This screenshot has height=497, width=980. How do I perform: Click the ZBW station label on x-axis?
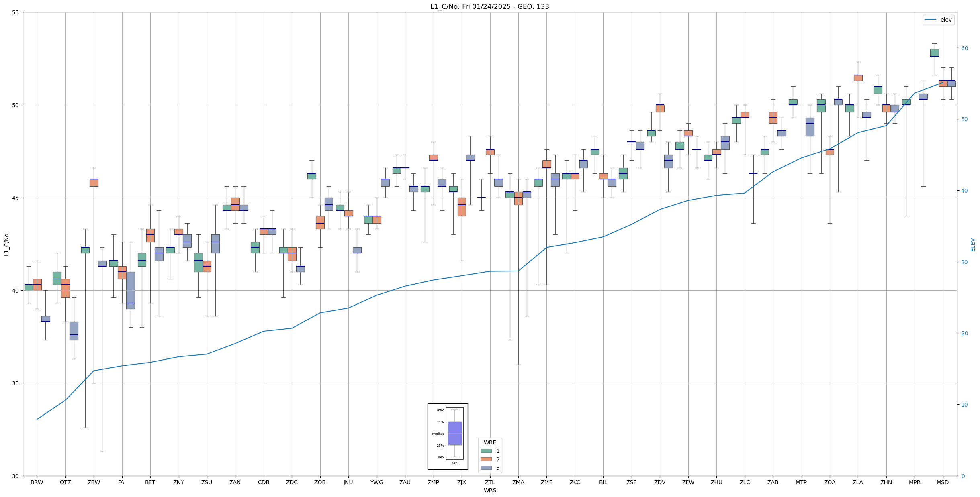click(94, 482)
